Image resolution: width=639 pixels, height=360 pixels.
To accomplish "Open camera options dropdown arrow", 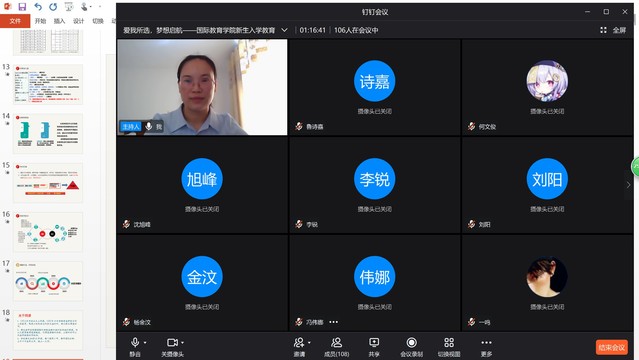I will click(x=182, y=342).
